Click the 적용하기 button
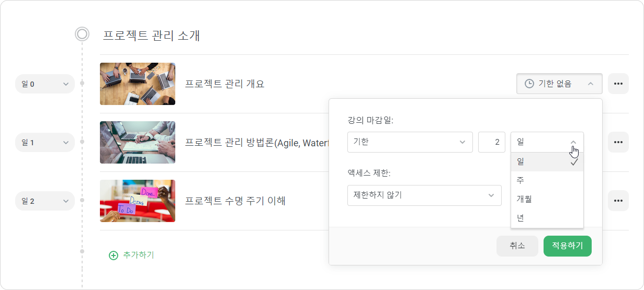The height and width of the screenshot is (290, 644). tap(568, 246)
